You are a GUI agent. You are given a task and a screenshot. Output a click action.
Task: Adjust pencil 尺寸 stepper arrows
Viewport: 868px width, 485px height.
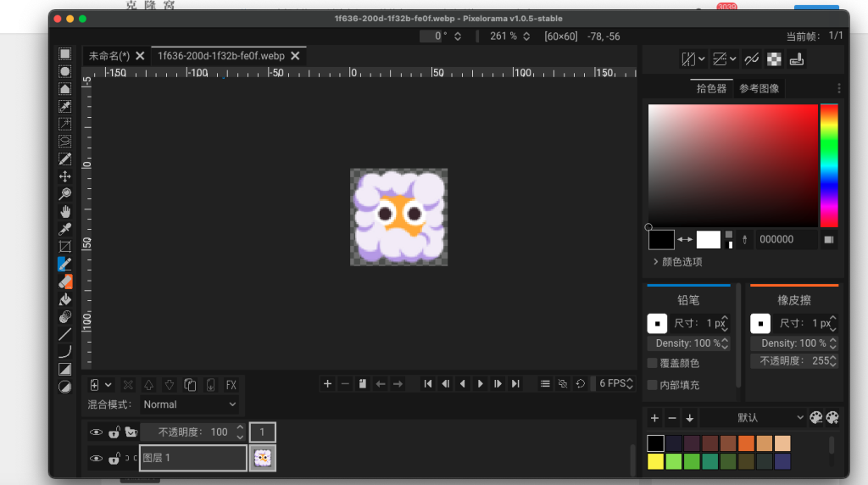click(x=725, y=323)
